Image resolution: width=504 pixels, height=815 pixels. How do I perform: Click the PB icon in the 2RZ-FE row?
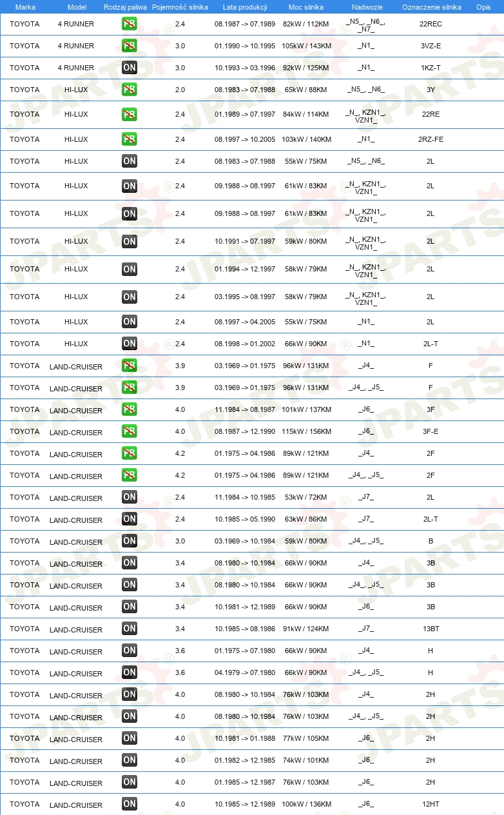coord(129,139)
